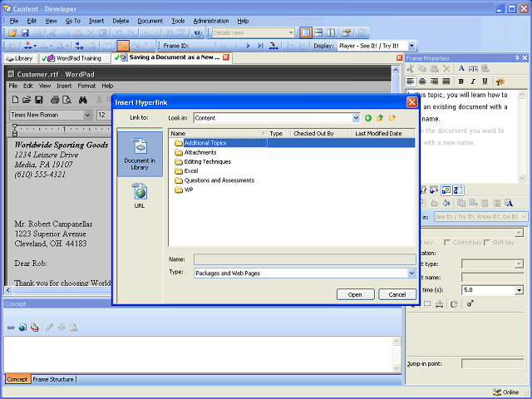Sort by Name column header

(x=217, y=134)
